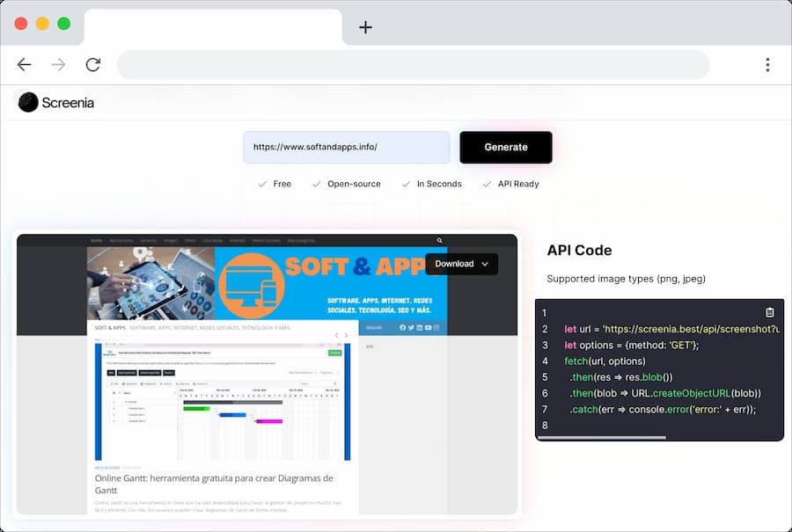The height and width of the screenshot is (532, 792).
Task: Click the "Free" feature label
Action: [282, 184]
